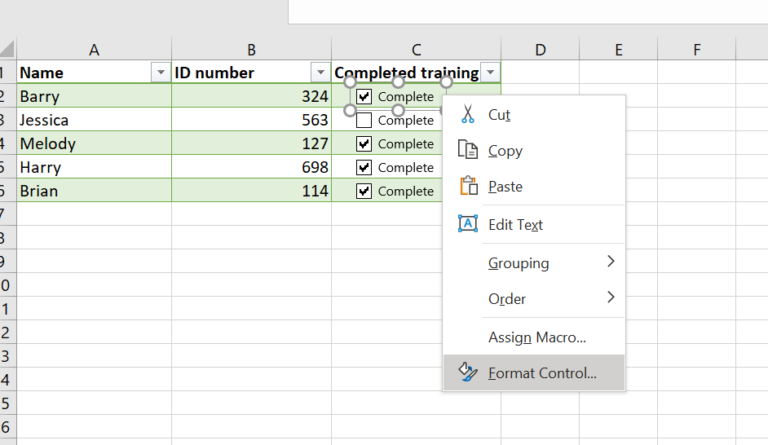Image resolution: width=768 pixels, height=445 pixels.
Task: Click the select-all corner triangle
Action: (x=8, y=49)
